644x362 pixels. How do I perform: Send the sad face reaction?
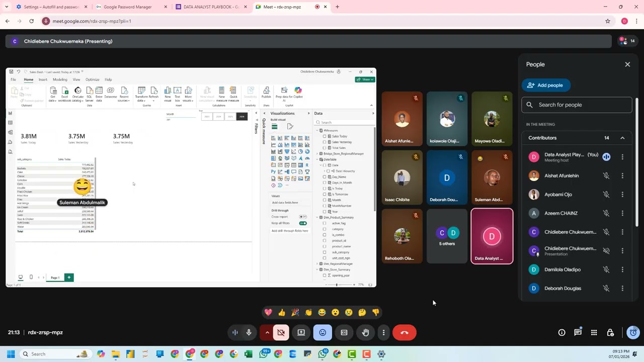click(x=349, y=312)
